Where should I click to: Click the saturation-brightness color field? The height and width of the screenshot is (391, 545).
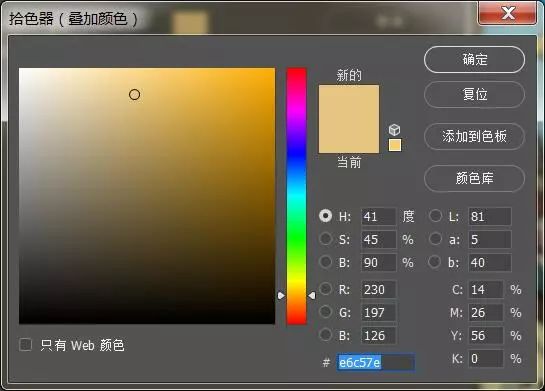point(147,196)
